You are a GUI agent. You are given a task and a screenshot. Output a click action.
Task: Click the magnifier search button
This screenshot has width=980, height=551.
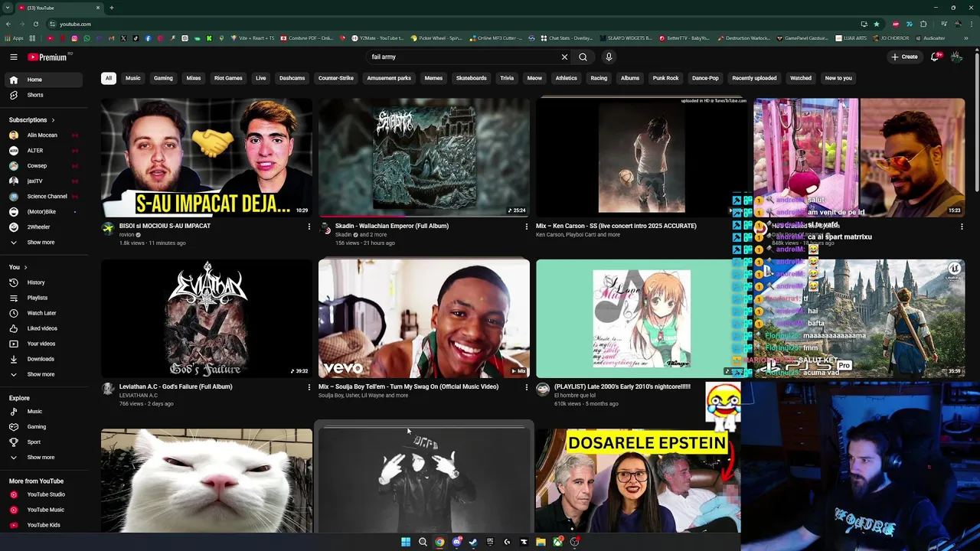coord(583,57)
